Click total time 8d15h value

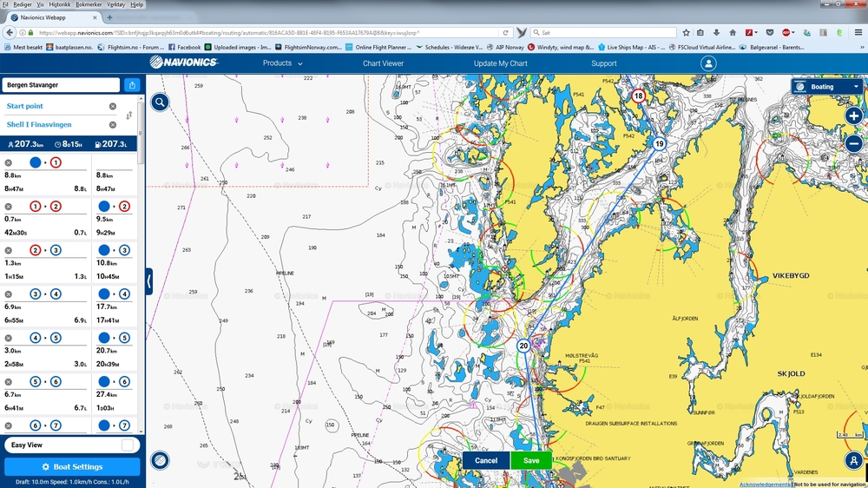(x=69, y=144)
